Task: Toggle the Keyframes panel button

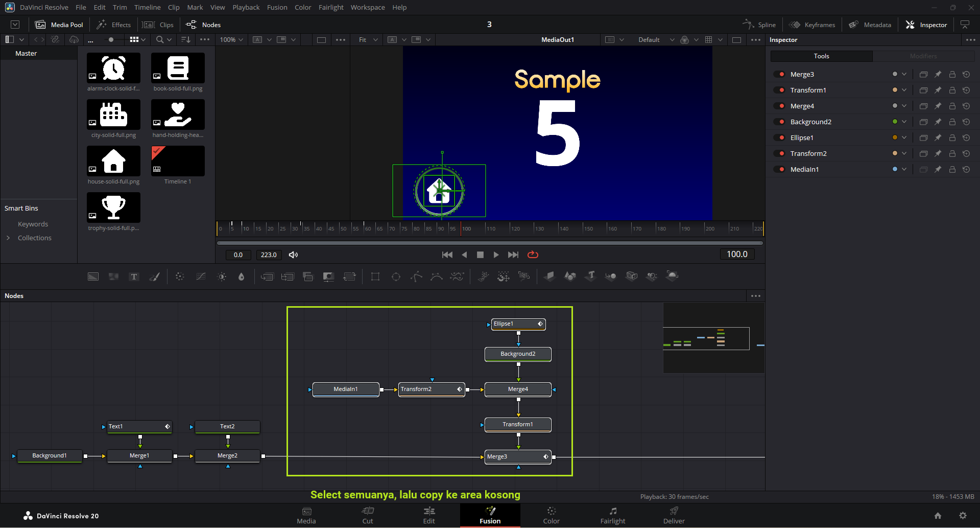Action: pyautogui.click(x=812, y=25)
